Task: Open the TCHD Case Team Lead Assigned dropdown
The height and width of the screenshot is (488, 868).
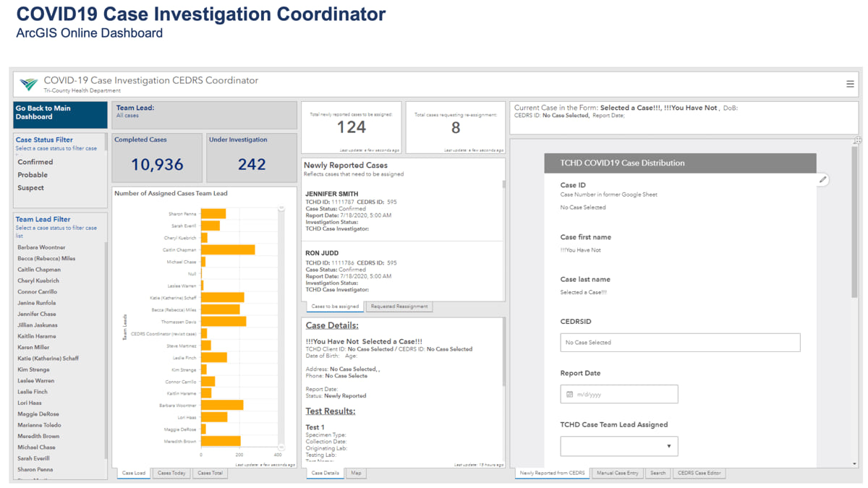Action: click(x=618, y=446)
